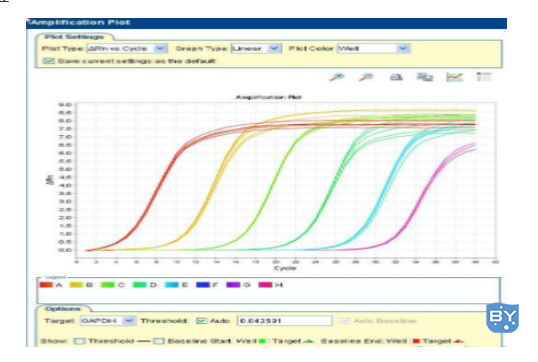Click the ΔRn y-axis label

(50, 180)
